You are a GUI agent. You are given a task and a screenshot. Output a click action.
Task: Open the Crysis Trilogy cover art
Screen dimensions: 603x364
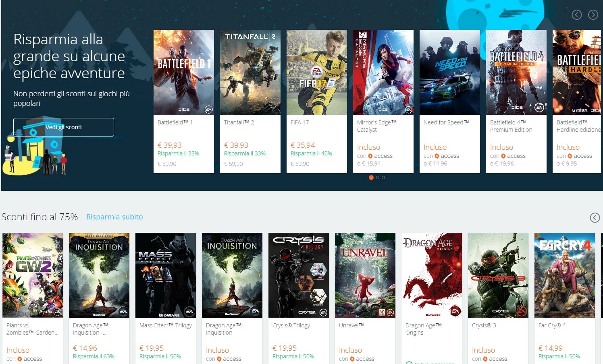click(299, 275)
